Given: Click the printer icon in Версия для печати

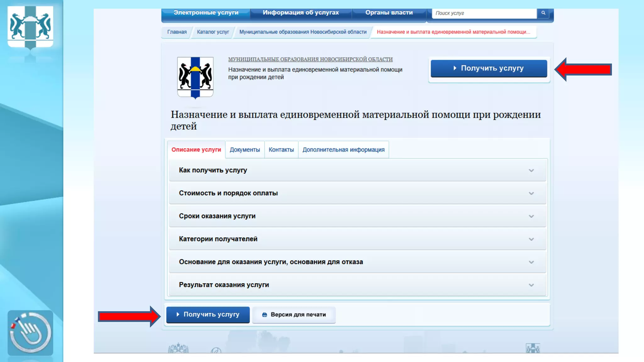Looking at the screenshot, I should pos(264,315).
